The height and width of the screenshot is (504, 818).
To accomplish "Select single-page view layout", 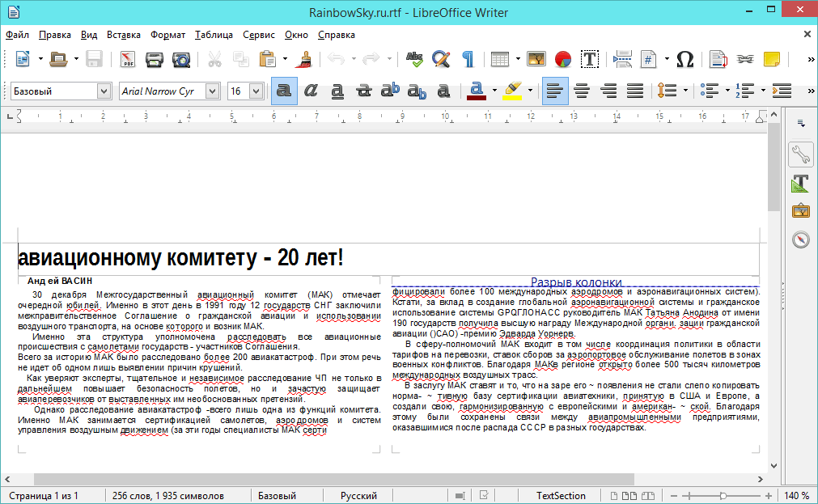I will pyautogui.click(x=614, y=496).
